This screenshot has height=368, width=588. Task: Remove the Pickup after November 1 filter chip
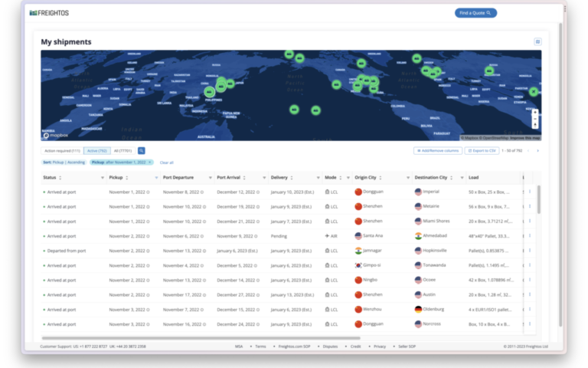coord(150,163)
